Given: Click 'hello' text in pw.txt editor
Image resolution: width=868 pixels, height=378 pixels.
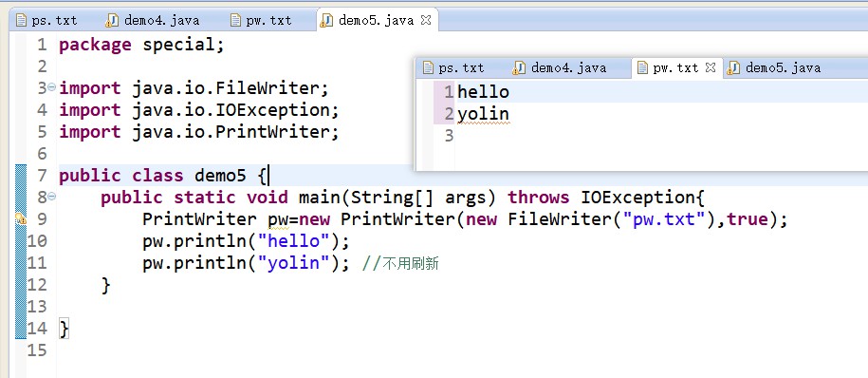Looking at the screenshot, I should click(483, 91).
